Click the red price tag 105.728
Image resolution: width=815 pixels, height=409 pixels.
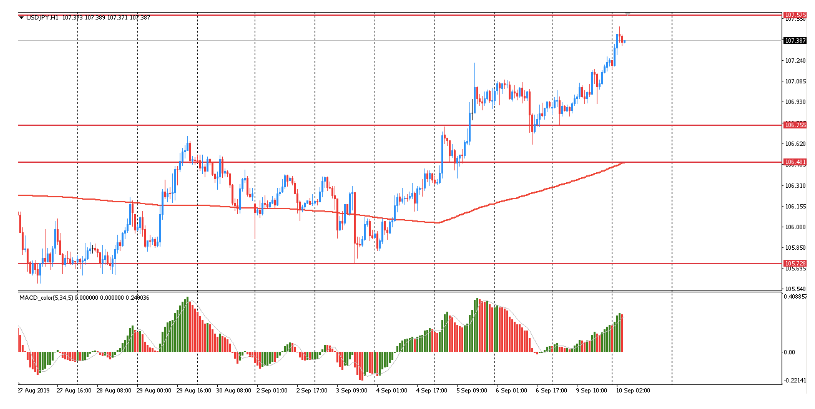pos(795,263)
